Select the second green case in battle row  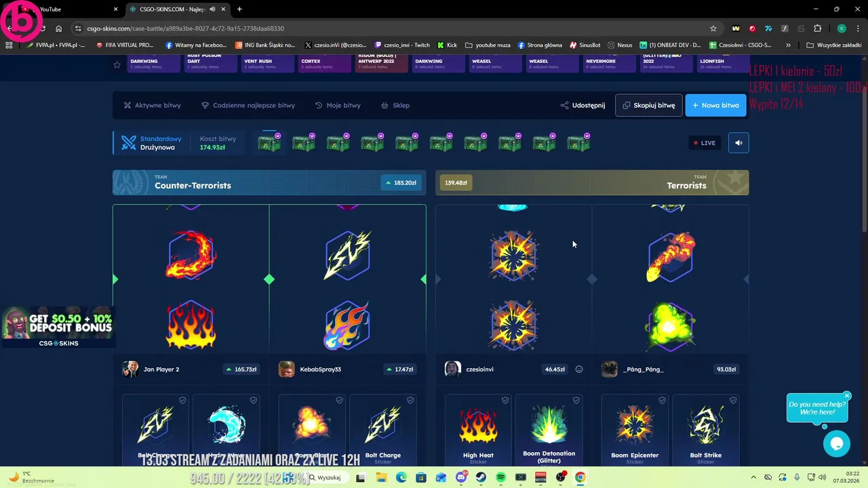coord(304,142)
